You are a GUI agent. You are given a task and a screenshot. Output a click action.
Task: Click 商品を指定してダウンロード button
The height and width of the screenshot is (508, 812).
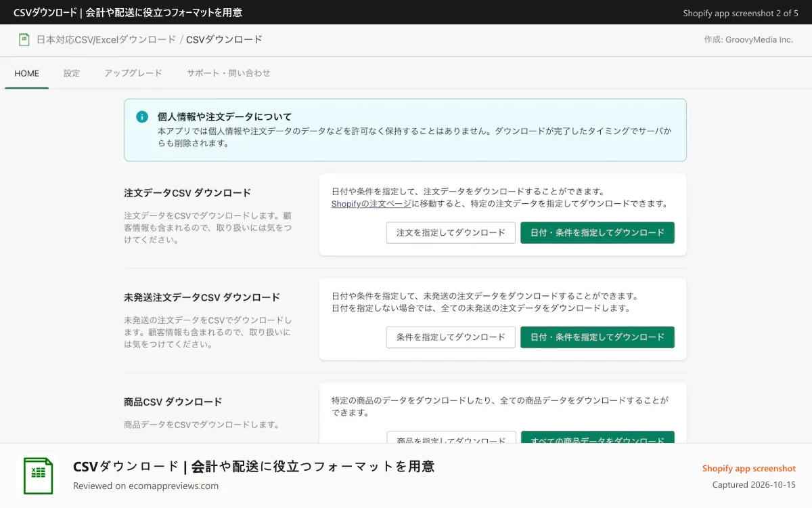(451, 439)
